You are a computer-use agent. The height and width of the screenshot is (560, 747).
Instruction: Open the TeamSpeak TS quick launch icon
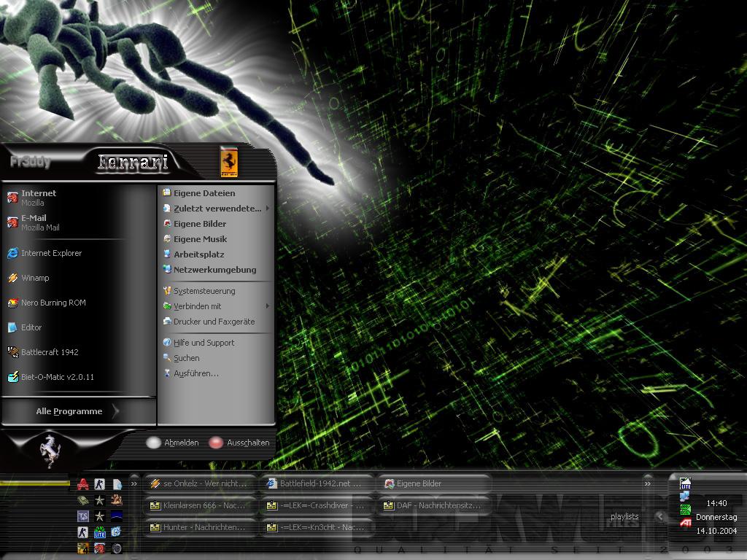(x=83, y=516)
